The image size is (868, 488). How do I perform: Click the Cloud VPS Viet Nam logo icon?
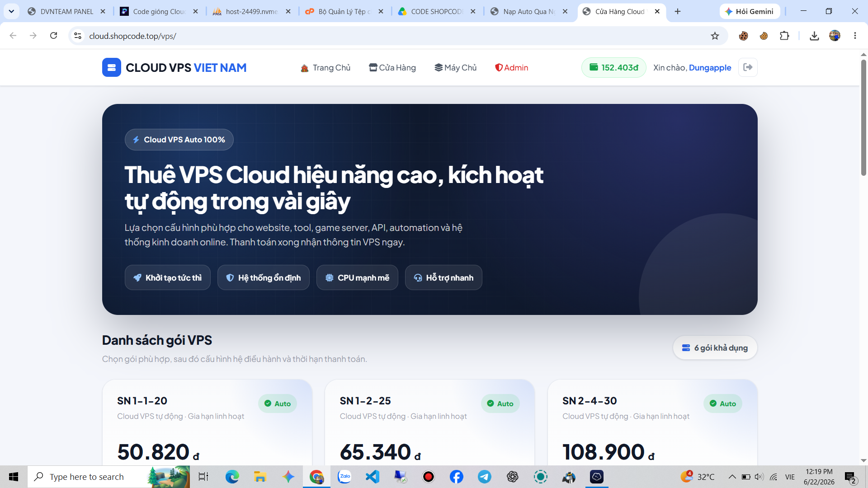coord(111,67)
